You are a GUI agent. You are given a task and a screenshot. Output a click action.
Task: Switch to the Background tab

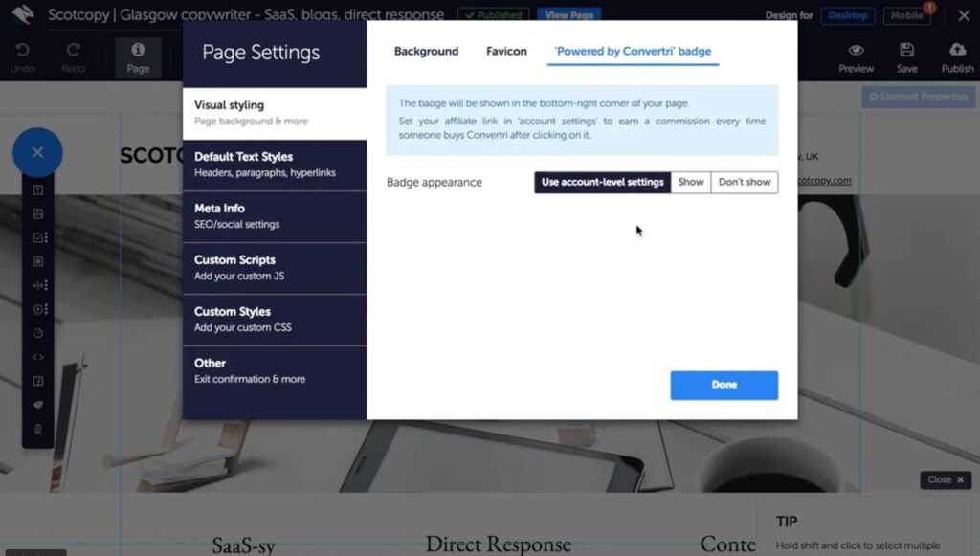pos(426,52)
